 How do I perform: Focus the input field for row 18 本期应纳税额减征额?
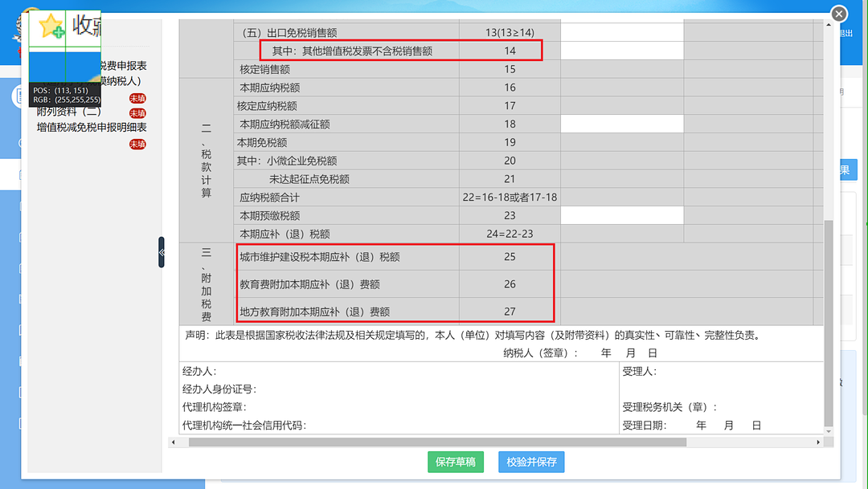click(x=622, y=124)
